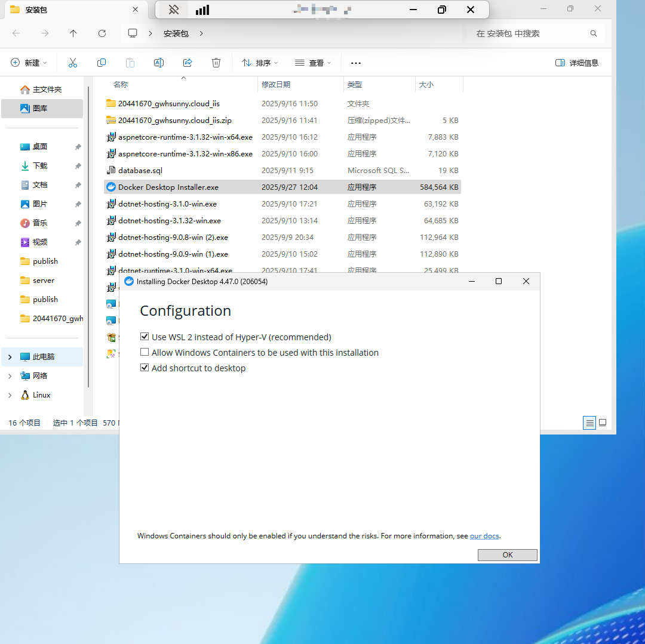Viewport: 645px width, 644px height.
Task: Click the Delete trash icon in Explorer
Action: click(216, 63)
